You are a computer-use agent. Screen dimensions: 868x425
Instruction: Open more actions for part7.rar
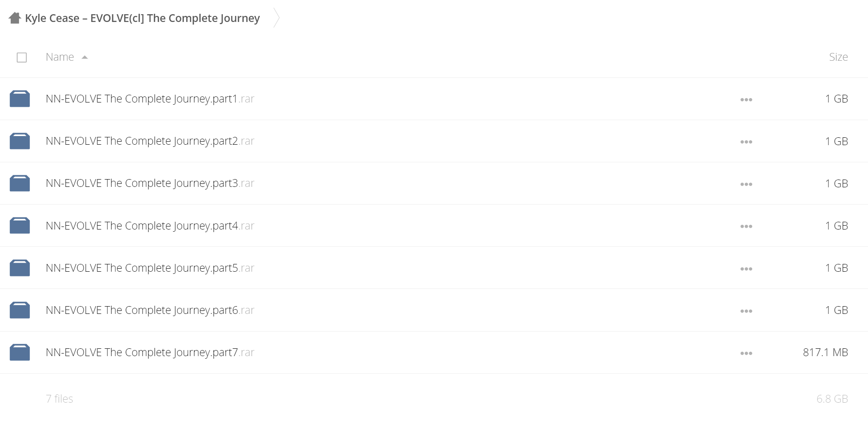click(746, 353)
